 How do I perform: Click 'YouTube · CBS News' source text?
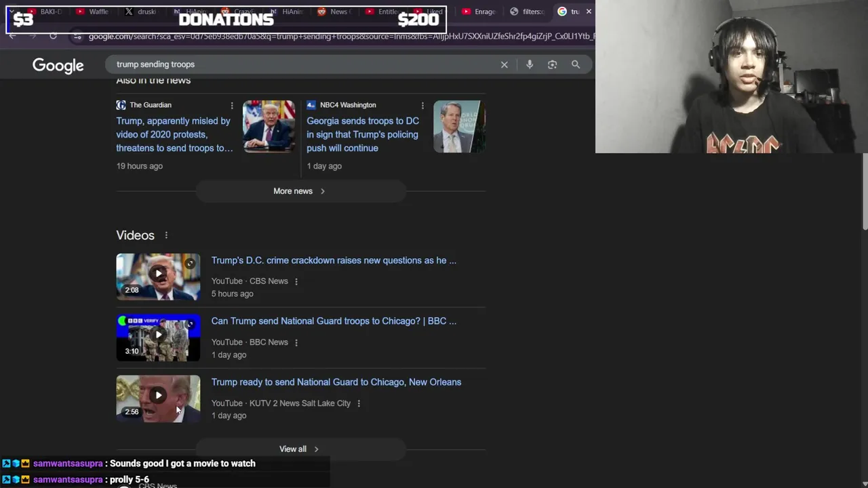click(250, 281)
